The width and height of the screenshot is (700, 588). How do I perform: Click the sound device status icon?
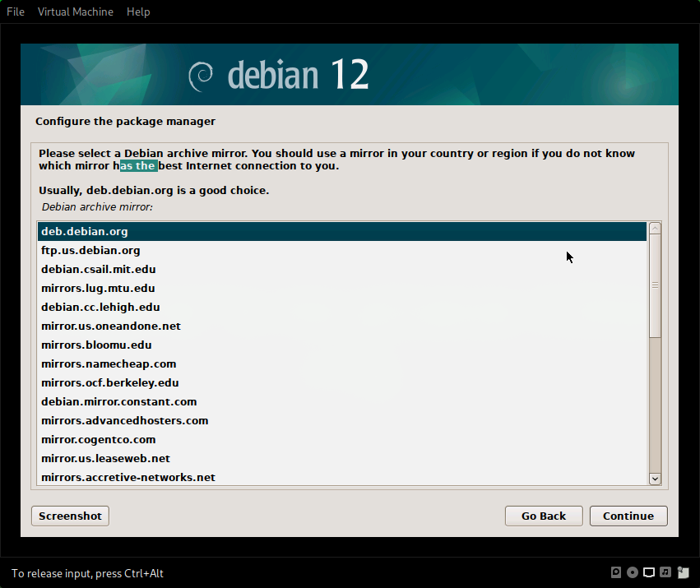tap(665, 572)
